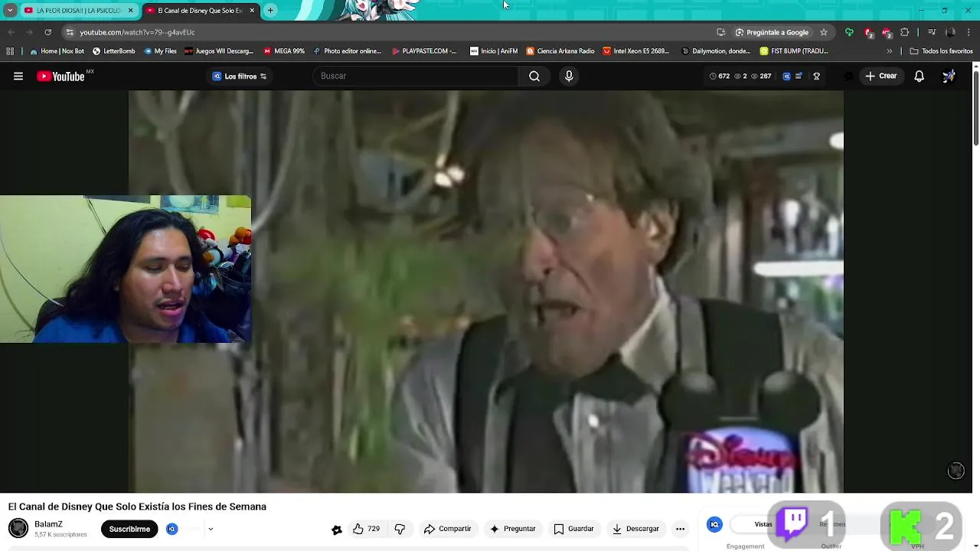The width and height of the screenshot is (980, 551).
Task: Open a new browser tab
Action: 270,11
